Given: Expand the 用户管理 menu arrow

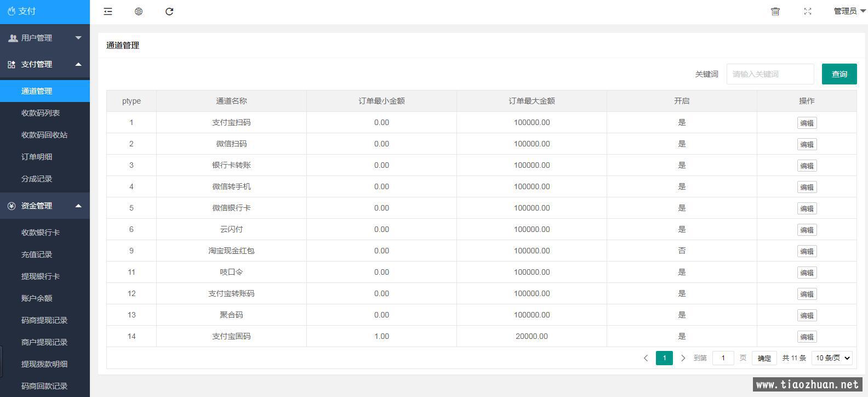Looking at the screenshot, I should (x=78, y=38).
